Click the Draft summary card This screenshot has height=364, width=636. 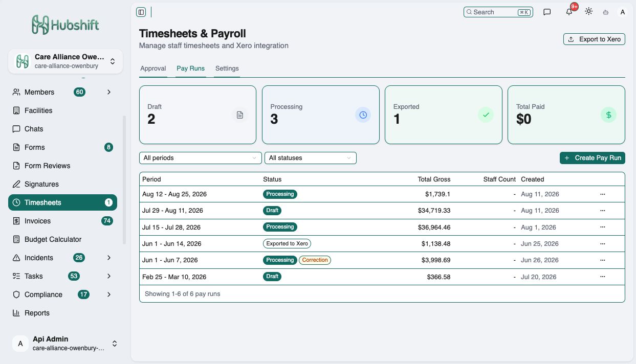[198, 115]
